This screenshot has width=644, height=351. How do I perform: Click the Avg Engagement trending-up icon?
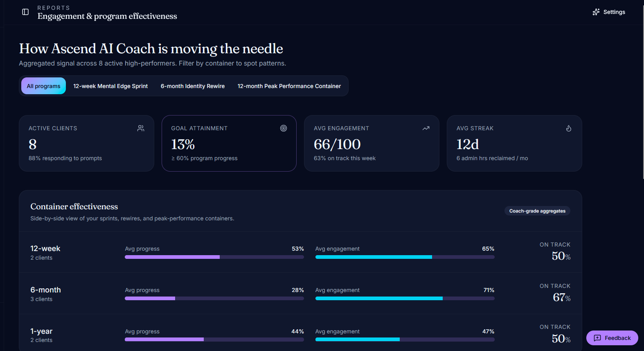click(426, 128)
